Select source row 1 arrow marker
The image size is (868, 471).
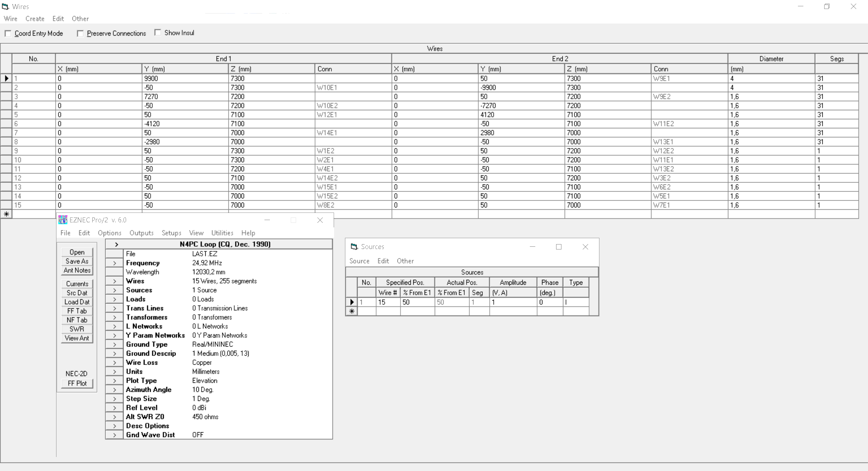point(352,302)
